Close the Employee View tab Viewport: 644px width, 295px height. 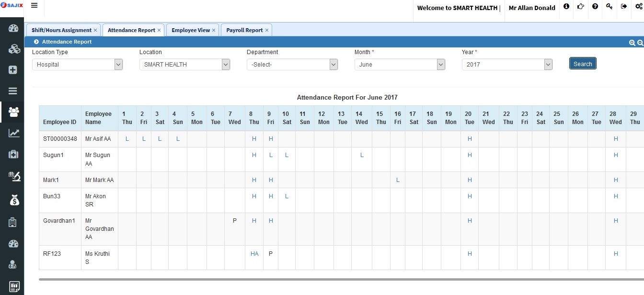[214, 30]
